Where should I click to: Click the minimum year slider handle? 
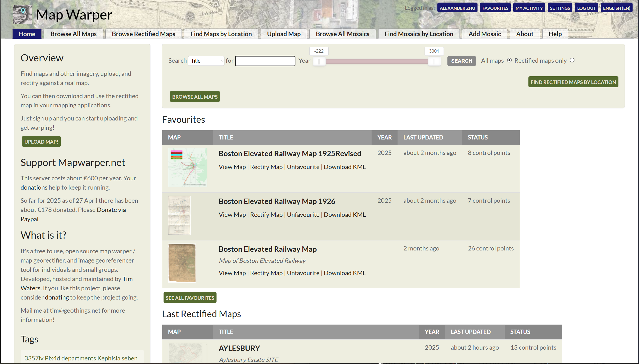coord(319,61)
